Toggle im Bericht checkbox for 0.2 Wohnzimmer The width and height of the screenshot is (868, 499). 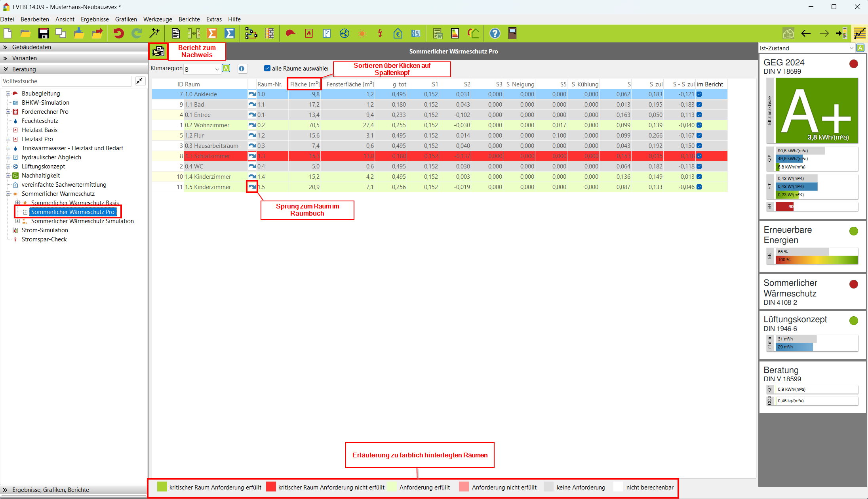click(699, 125)
